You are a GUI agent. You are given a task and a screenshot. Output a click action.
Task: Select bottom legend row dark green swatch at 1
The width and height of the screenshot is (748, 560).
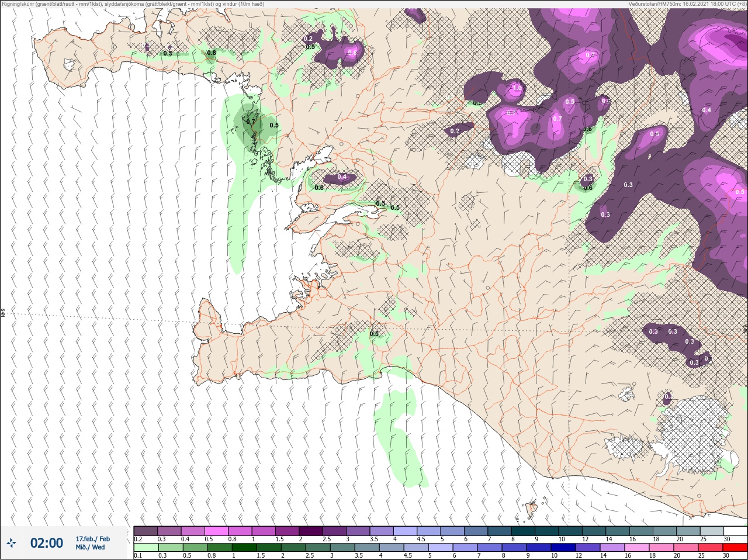(244, 548)
